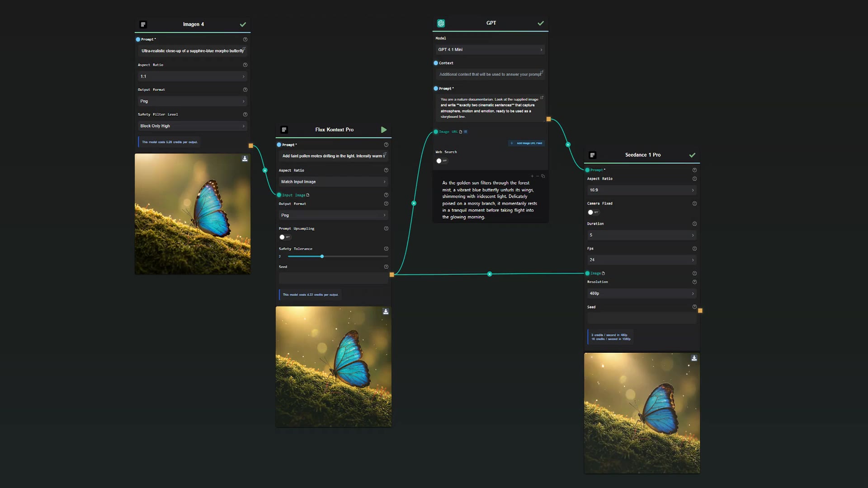Open the GPT 4.1 Mini model dropdown
This screenshot has width=868, height=488.
[x=490, y=49]
